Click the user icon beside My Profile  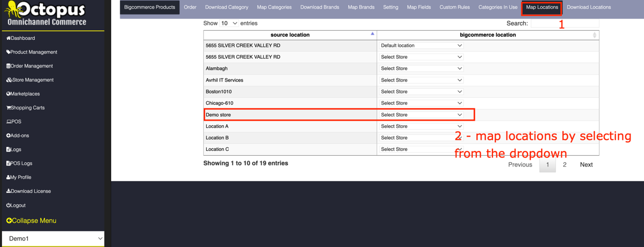pos(9,177)
